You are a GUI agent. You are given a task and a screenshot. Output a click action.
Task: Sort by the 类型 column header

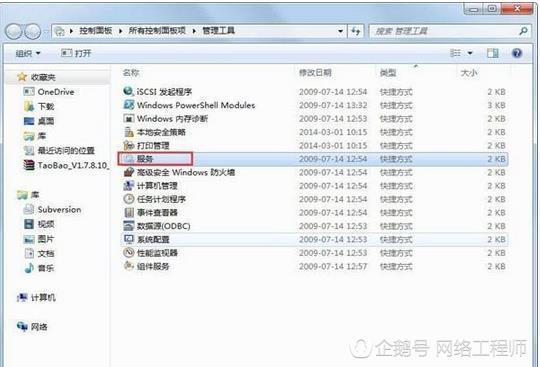point(388,73)
